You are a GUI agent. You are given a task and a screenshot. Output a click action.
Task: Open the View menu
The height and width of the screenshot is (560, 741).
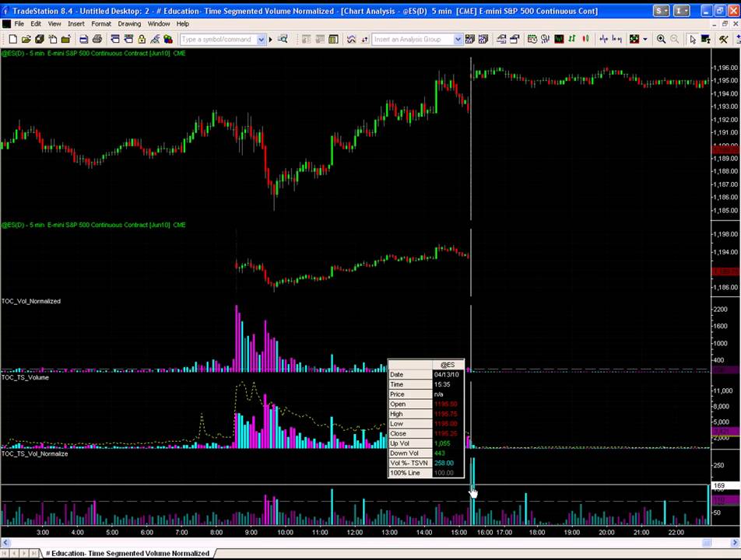(x=54, y=23)
